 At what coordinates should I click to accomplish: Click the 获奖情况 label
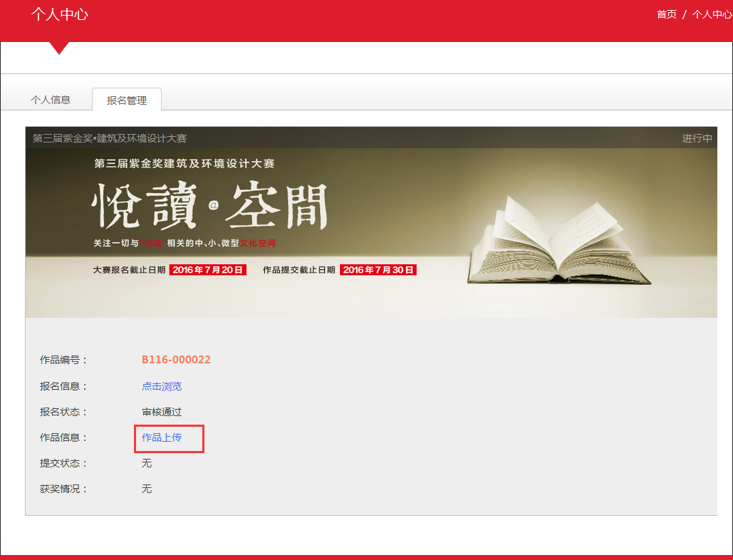[63, 489]
